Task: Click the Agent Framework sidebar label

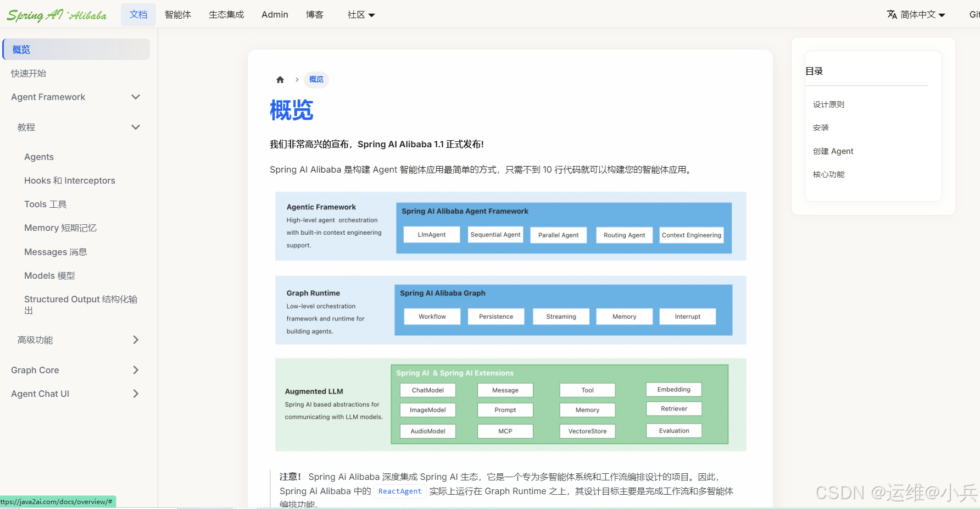Action: pyautogui.click(x=48, y=97)
